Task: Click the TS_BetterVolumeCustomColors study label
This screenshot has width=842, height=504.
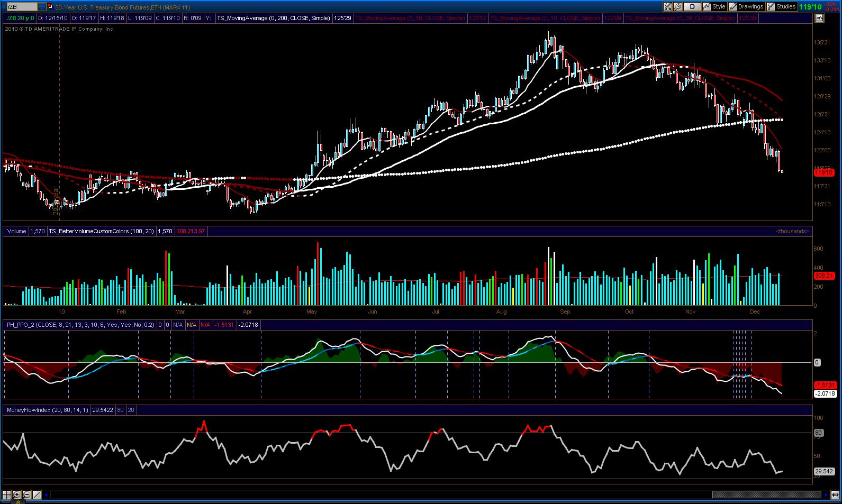Action: tap(102, 231)
